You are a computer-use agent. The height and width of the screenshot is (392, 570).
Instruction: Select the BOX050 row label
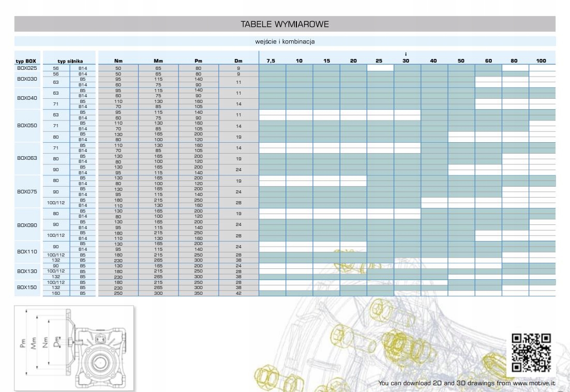27,125
